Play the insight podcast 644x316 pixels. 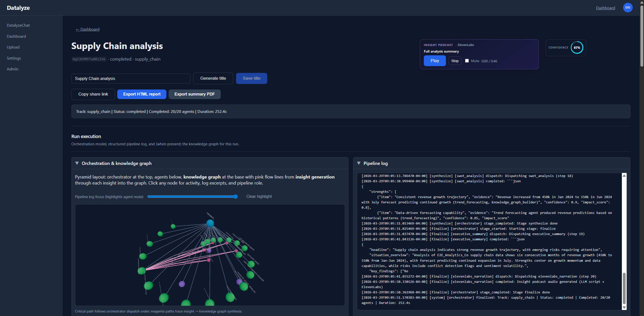(435, 61)
